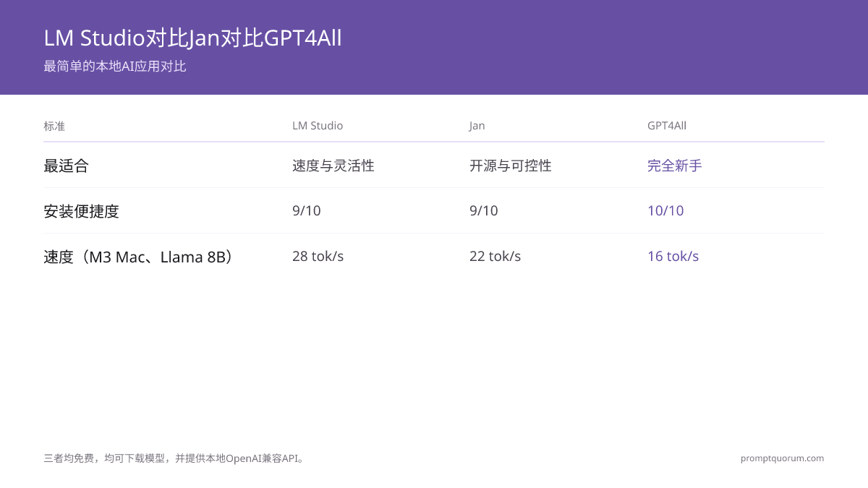The height and width of the screenshot is (488, 868).
Task: Click the '10/10' rating for GPT4All
Action: pos(665,211)
